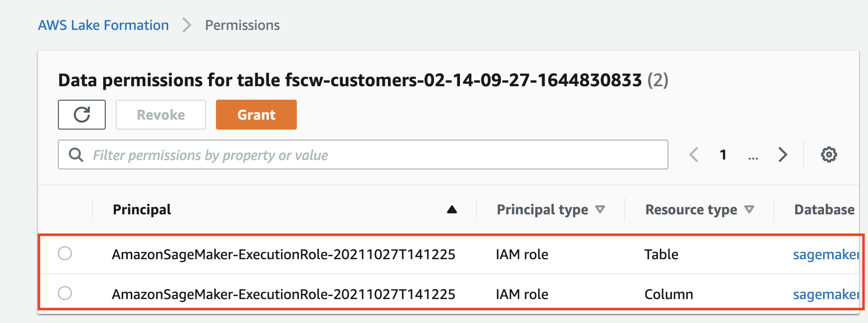The image size is (868, 323).
Task: Click the Revoke button
Action: click(x=161, y=115)
